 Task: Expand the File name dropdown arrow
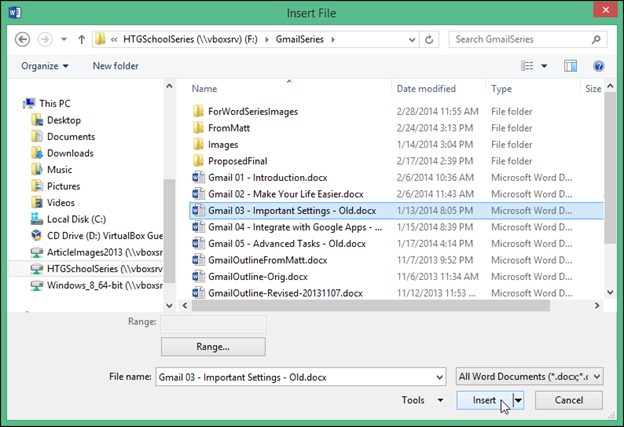tap(439, 377)
